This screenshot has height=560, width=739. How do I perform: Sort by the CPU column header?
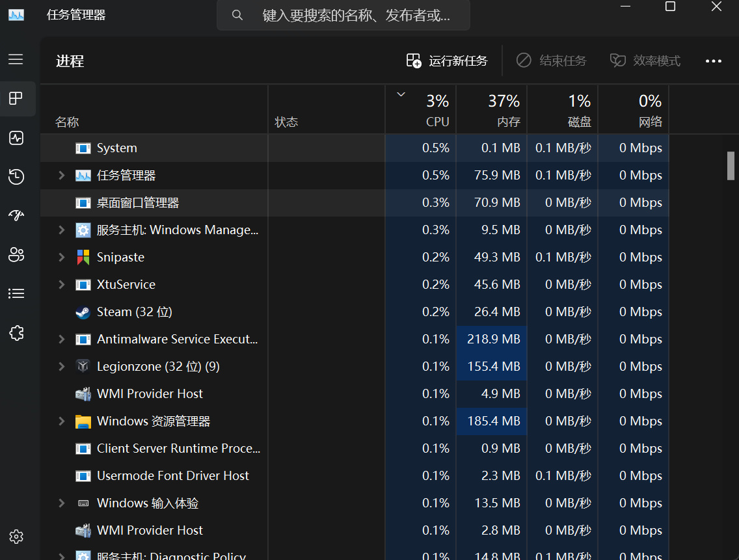[421, 110]
